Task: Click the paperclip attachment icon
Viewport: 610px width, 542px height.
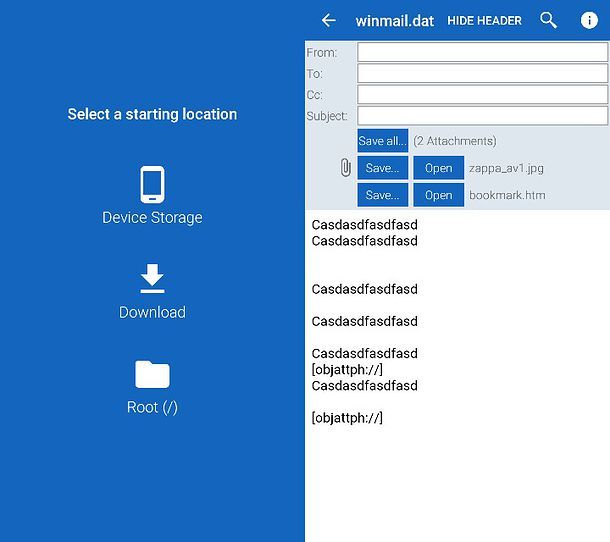Action: [345, 168]
